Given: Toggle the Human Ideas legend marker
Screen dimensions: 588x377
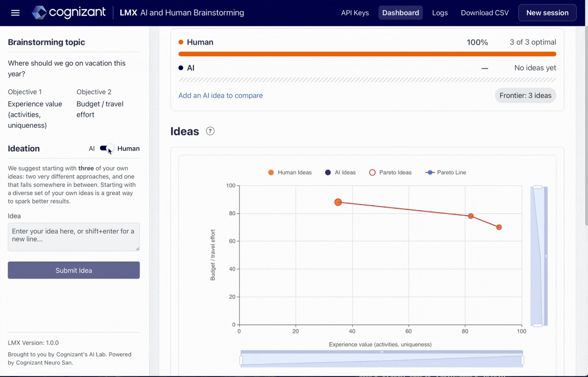Looking at the screenshot, I should point(271,172).
